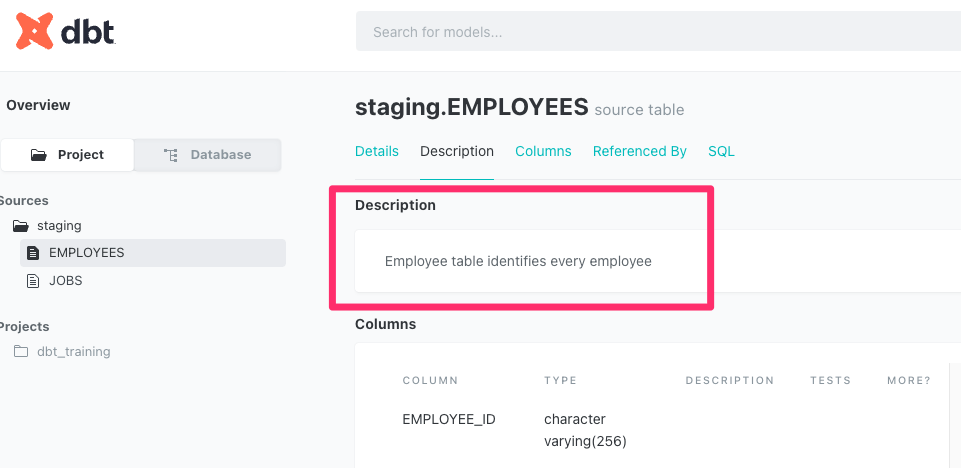961x468 pixels.
Task: Open the Overview link in sidebar
Action: (x=38, y=105)
